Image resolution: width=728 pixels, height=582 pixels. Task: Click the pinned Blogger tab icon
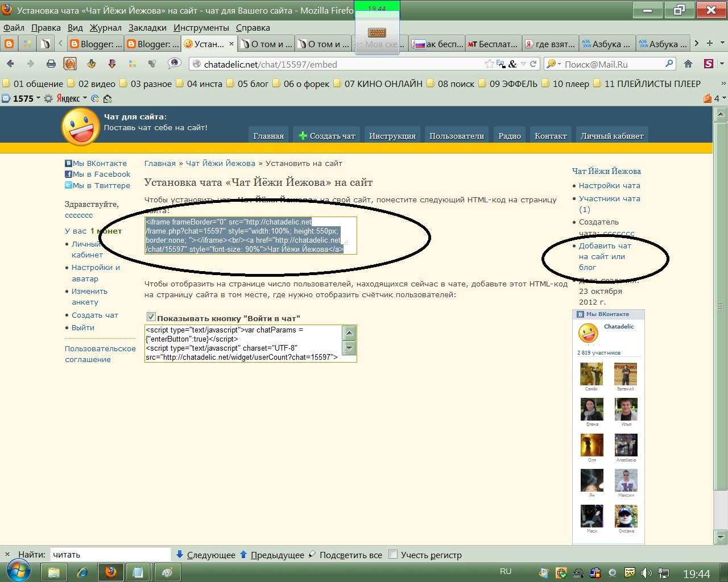(9, 44)
